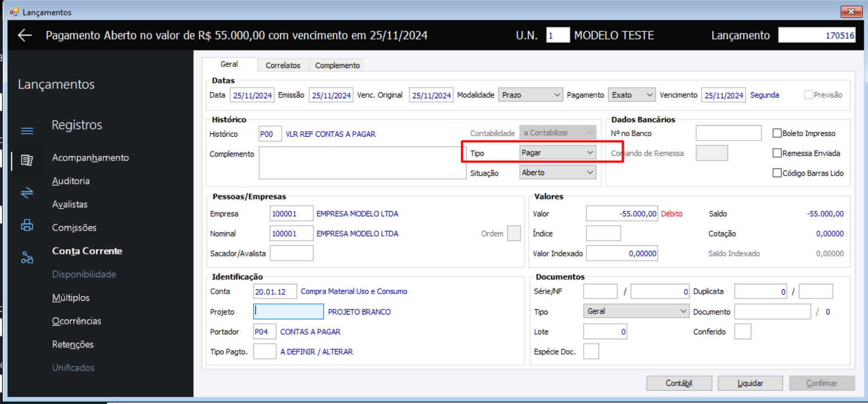Expand the Pagamento dropdown showing Exato
This screenshot has height=404, width=868.
point(631,95)
